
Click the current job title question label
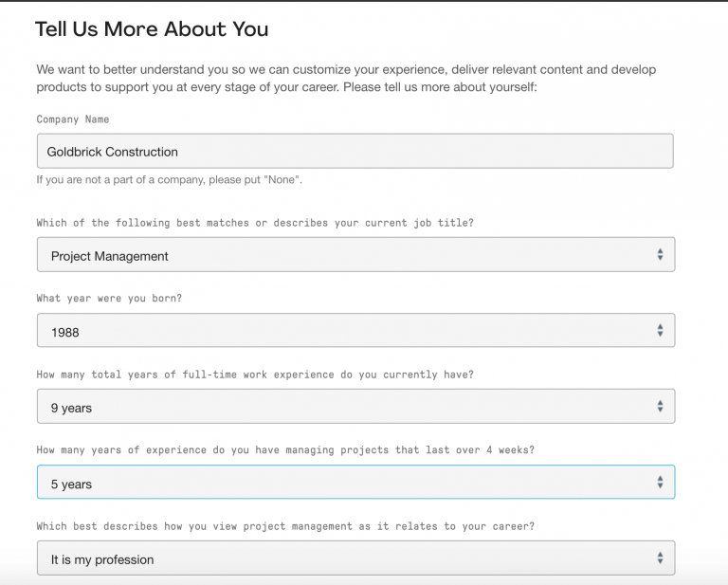[x=255, y=223]
